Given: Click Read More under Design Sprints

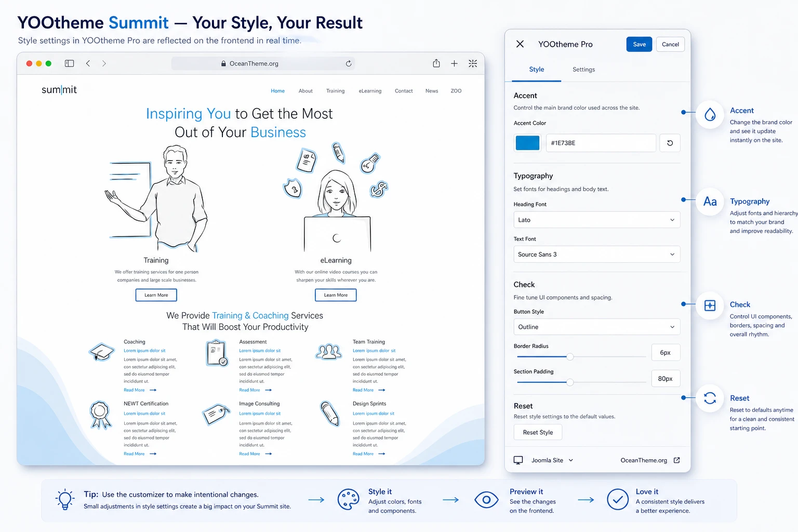Looking at the screenshot, I should coord(369,454).
